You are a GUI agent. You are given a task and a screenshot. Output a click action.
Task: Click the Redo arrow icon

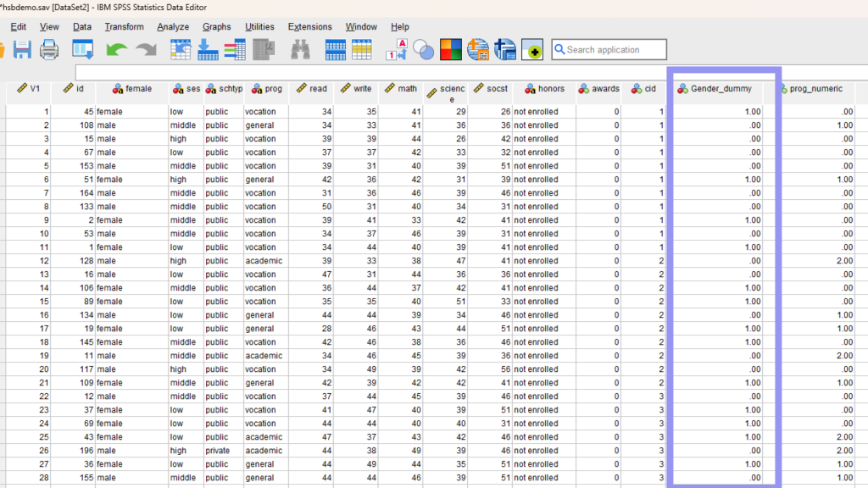(145, 50)
